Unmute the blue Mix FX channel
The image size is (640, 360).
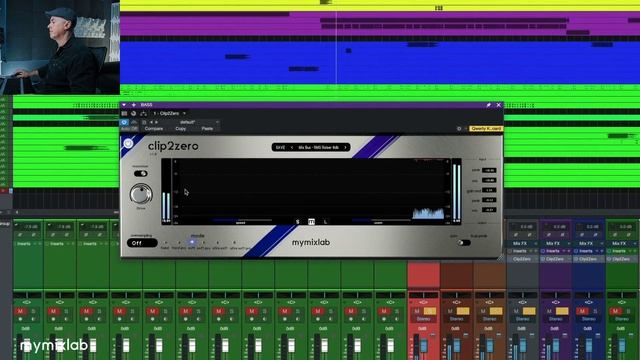coord(582,311)
